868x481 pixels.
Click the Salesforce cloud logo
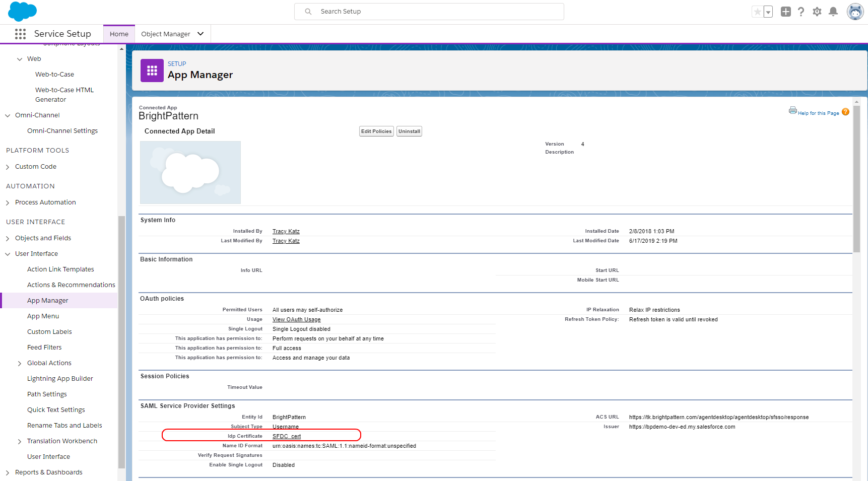pyautogui.click(x=23, y=11)
